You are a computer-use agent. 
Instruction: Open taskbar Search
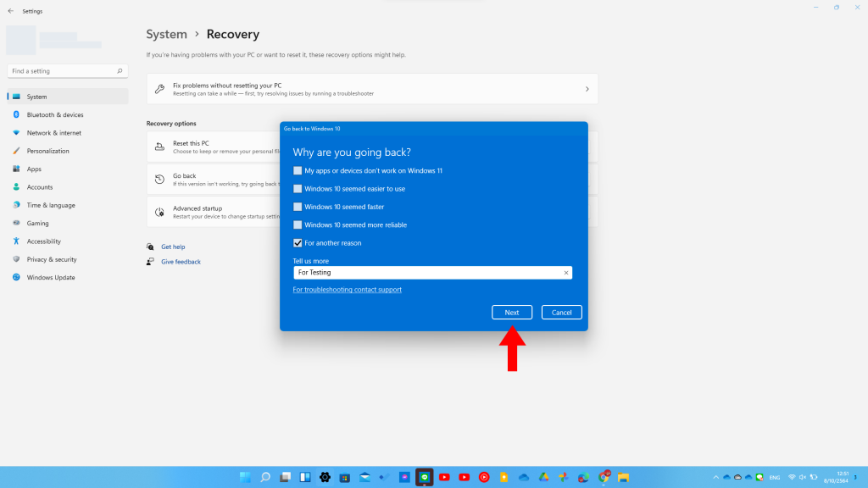(265, 477)
